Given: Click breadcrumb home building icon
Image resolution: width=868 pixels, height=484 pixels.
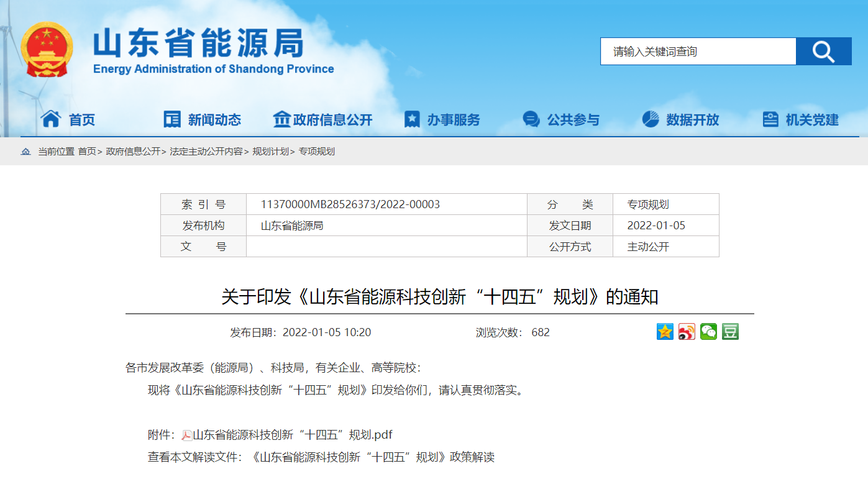Looking at the screenshot, I should (25, 152).
